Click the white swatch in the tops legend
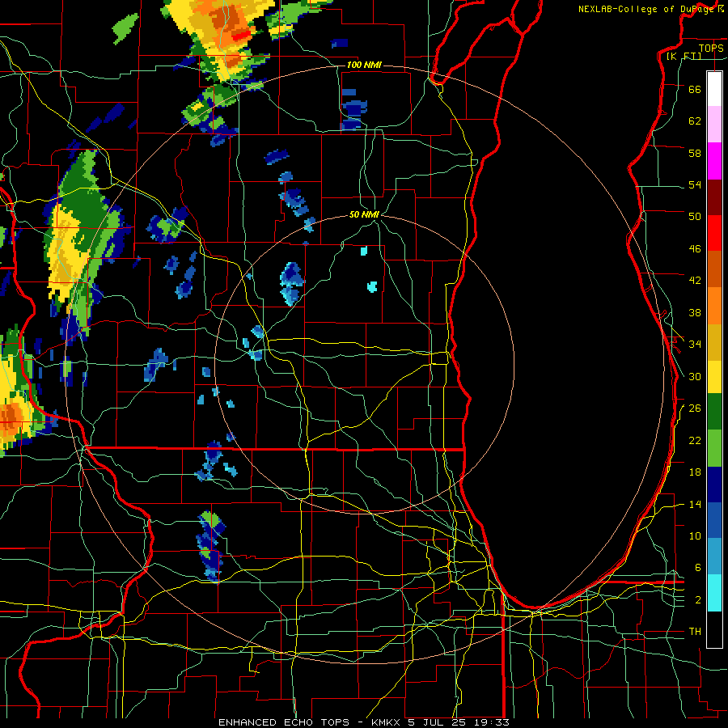This screenshot has height=728, width=728. tap(714, 89)
